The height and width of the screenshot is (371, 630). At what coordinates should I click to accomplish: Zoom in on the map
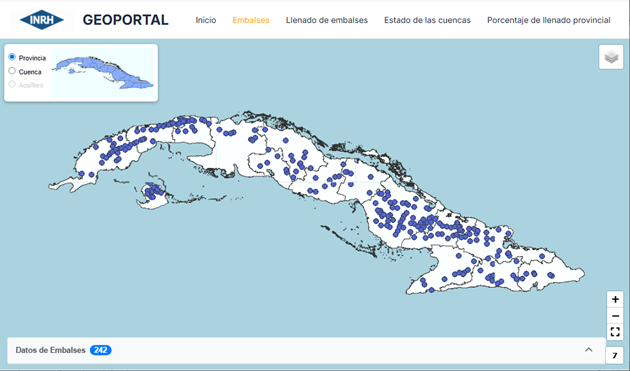[615, 299]
